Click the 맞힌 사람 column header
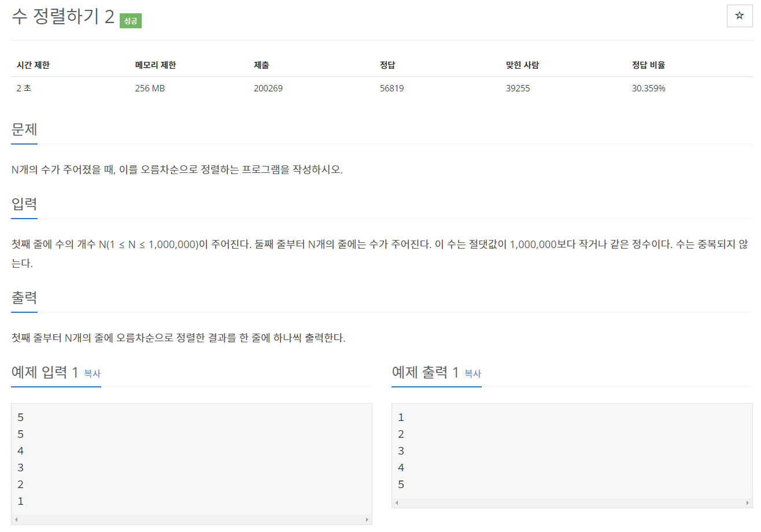 coord(522,65)
